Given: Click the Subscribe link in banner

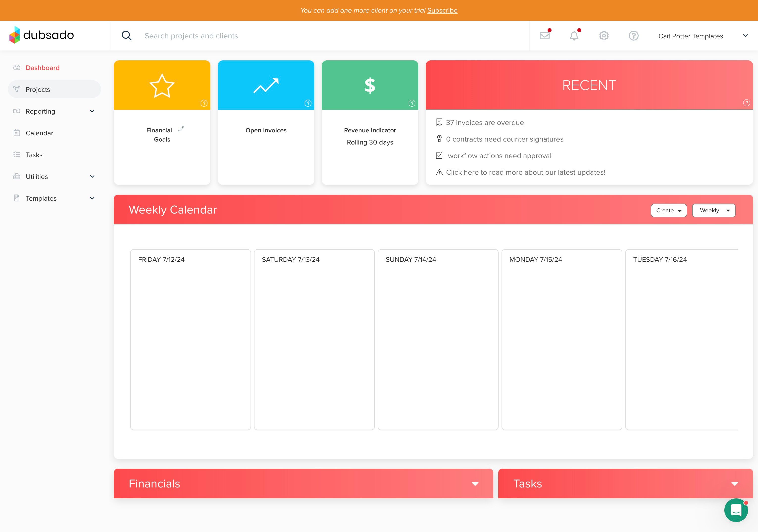Looking at the screenshot, I should pos(442,11).
